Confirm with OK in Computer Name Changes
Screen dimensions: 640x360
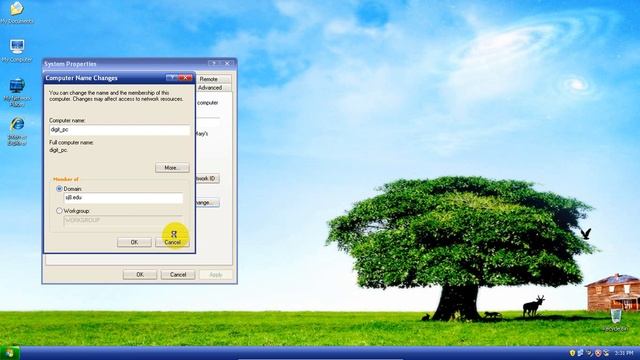click(x=134, y=242)
